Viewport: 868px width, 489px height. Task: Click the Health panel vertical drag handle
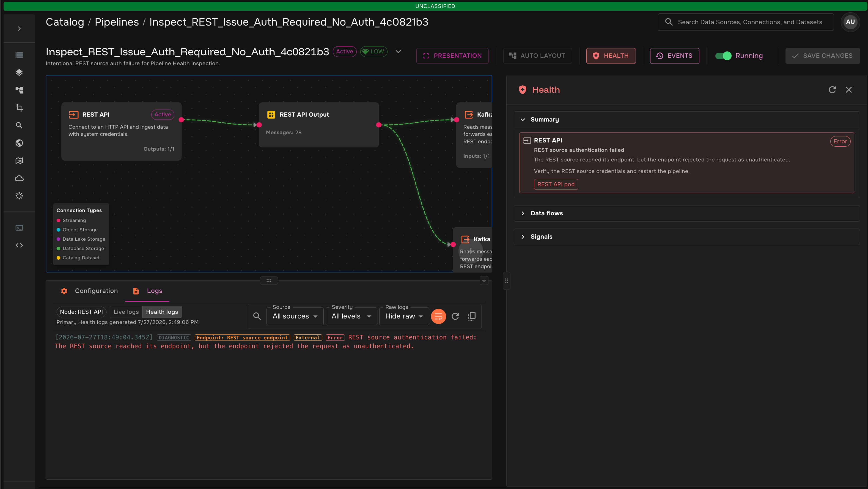pos(506,281)
